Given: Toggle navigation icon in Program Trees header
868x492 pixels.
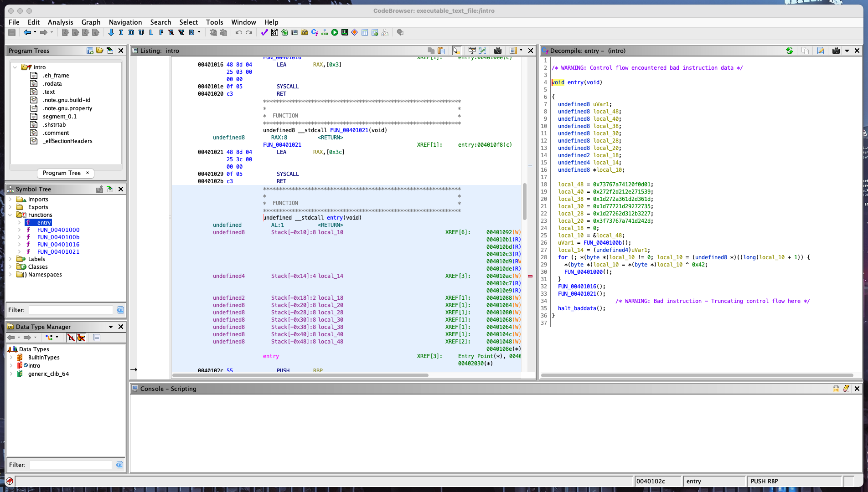Looking at the screenshot, I should pyautogui.click(x=110, y=51).
